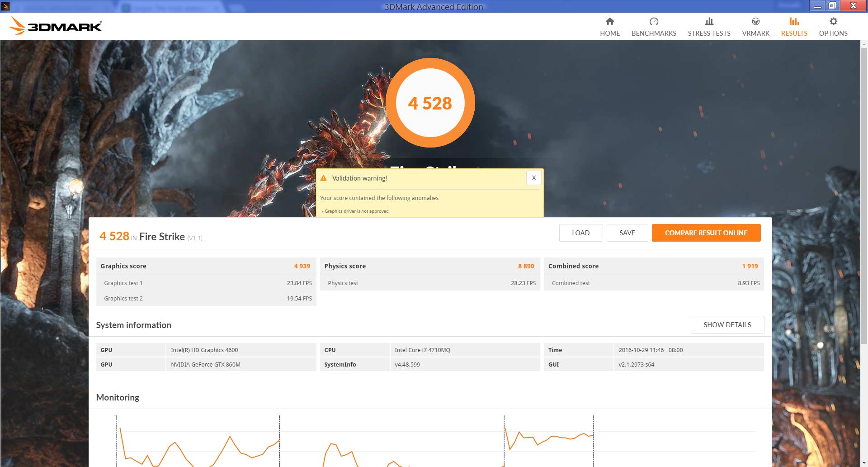This screenshot has width=868, height=467.
Task: Minimize the 3DMark window
Action: click(x=817, y=6)
